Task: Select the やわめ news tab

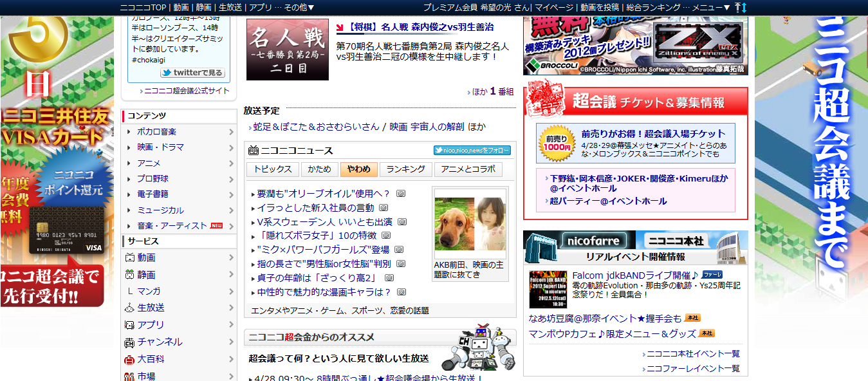Action: click(358, 169)
